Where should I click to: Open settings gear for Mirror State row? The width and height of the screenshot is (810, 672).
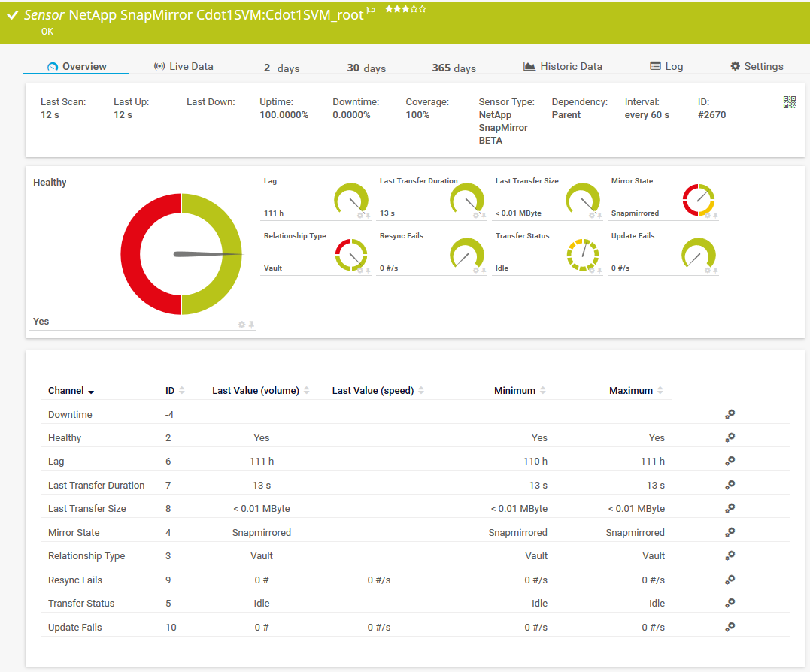coord(730,532)
